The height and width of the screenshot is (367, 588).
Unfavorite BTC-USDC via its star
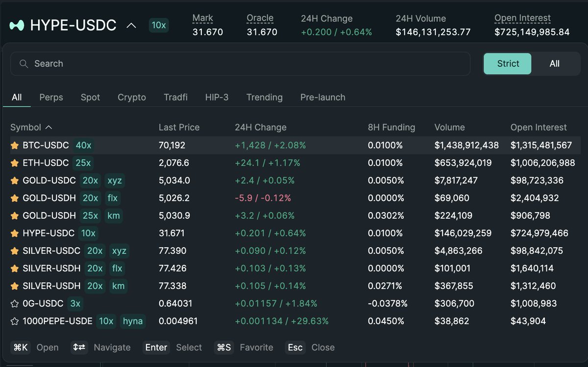click(15, 145)
